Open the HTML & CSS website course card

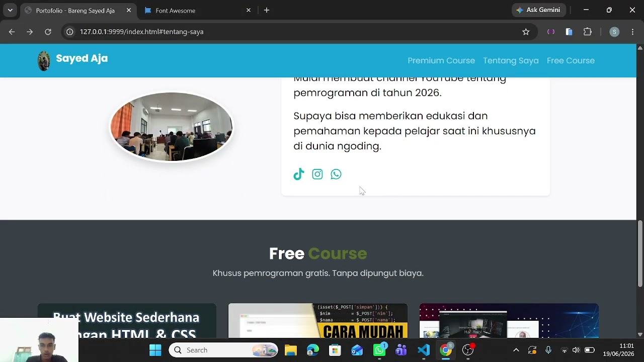pos(127,321)
